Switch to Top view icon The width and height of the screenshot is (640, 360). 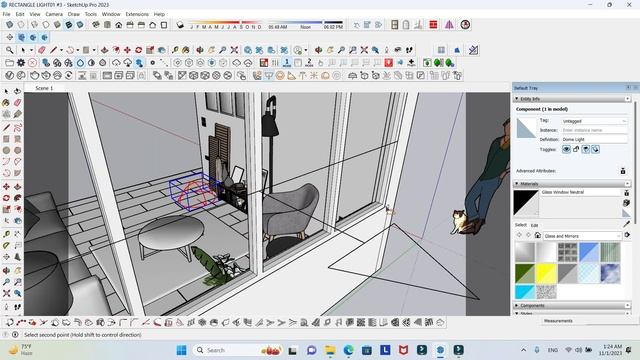tap(107, 25)
